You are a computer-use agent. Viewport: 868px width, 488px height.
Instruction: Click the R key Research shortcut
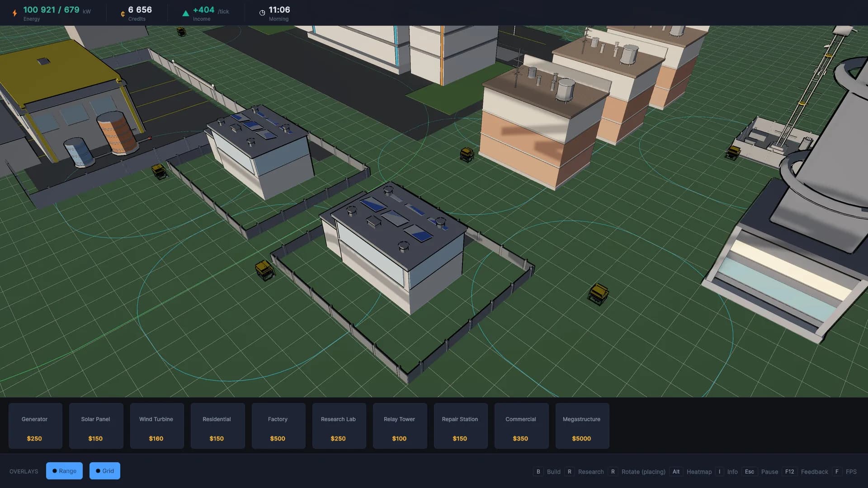click(x=584, y=472)
